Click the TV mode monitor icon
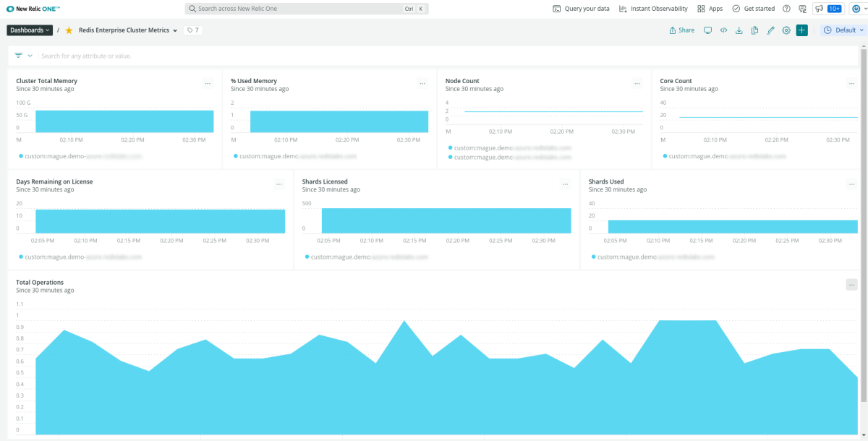This screenshot has width=868, height=441. coord(707,30)
